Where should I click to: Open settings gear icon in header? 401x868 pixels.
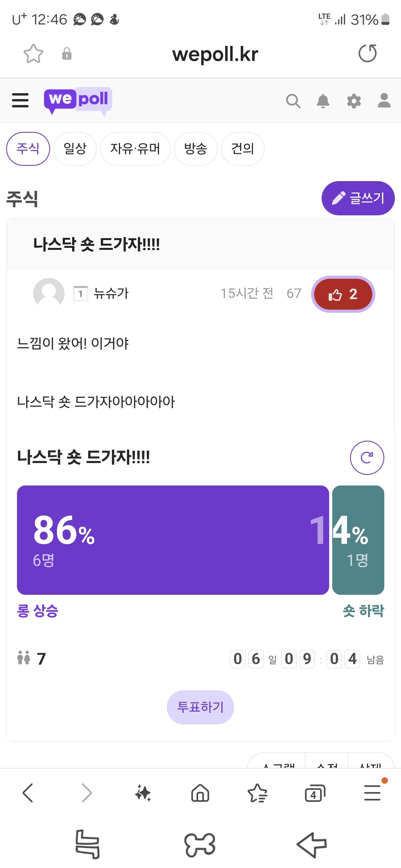[x=354, y=101]
